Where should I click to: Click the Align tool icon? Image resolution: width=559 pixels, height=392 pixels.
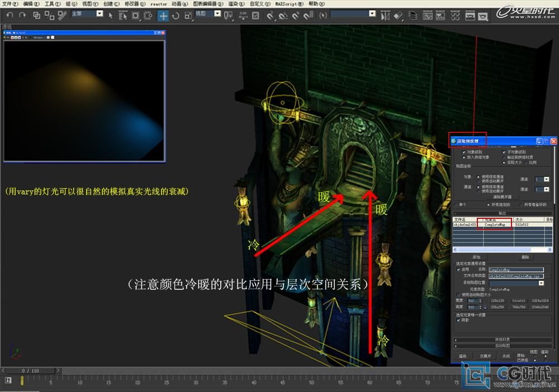[398, 16]
